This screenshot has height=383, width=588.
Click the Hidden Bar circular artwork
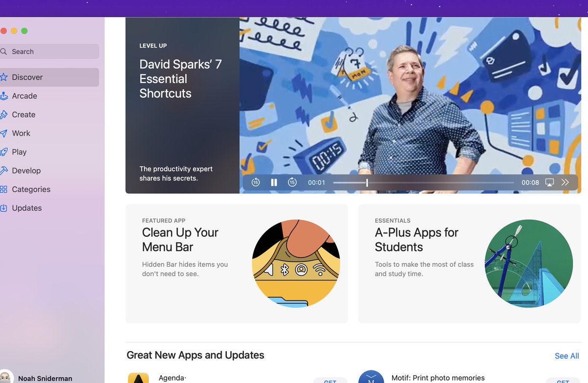(296, 264)
